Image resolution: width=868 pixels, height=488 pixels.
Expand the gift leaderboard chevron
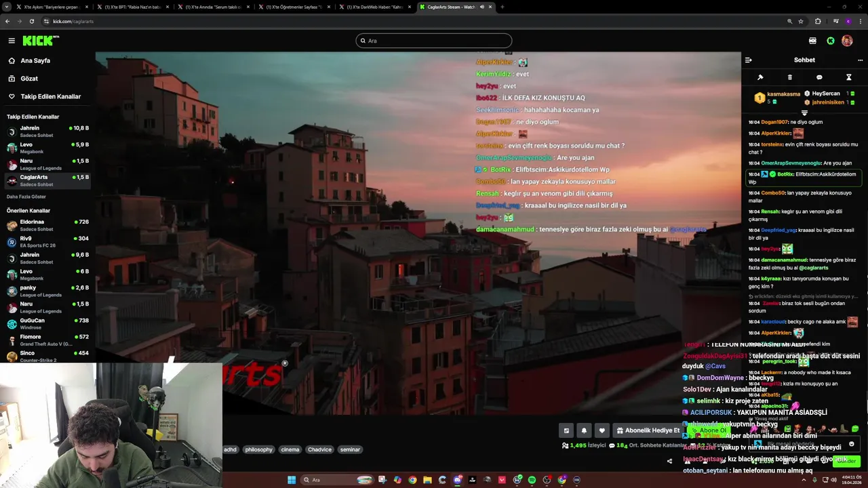click(804, 113)
